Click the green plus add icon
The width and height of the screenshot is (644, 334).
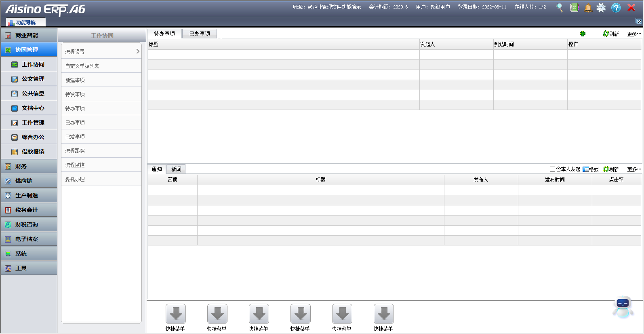pyautogui.click(x=583, y=34)
